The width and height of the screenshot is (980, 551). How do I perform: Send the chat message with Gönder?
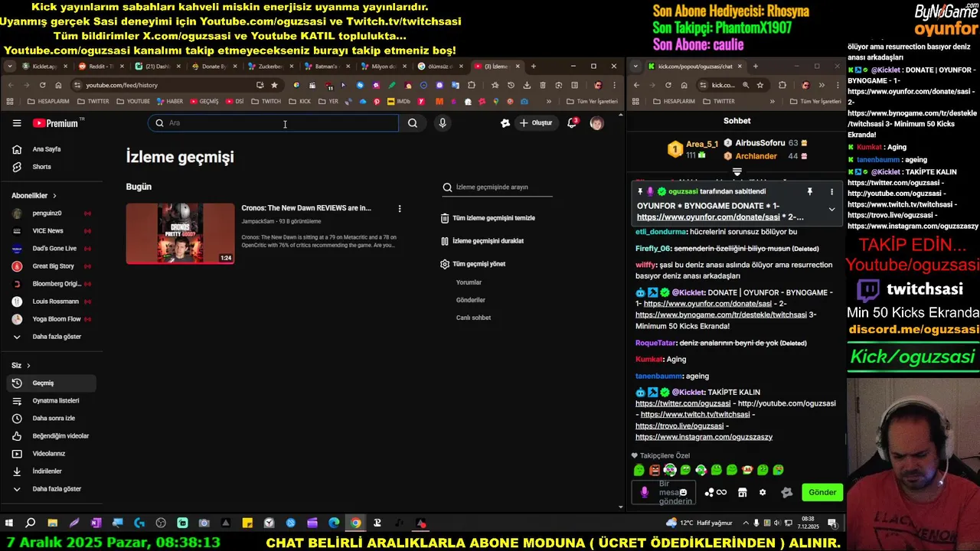point(822,492)
